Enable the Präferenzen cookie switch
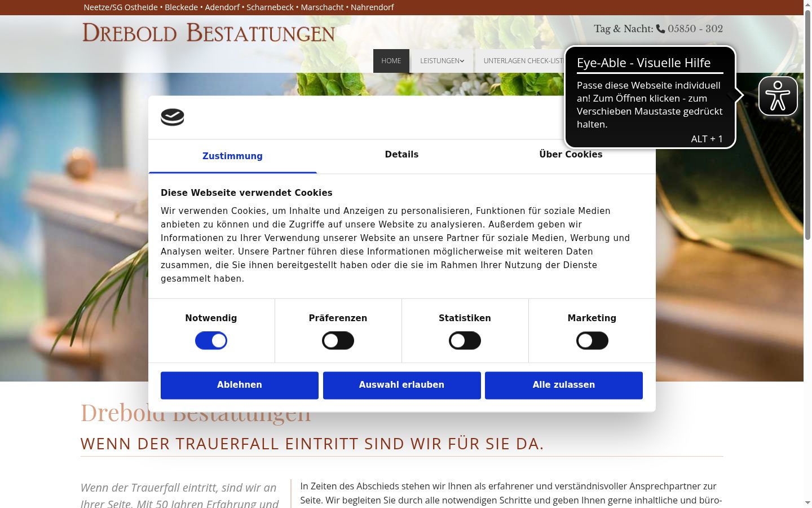Screen dimensions: 812x508 (x=338, y=341)
